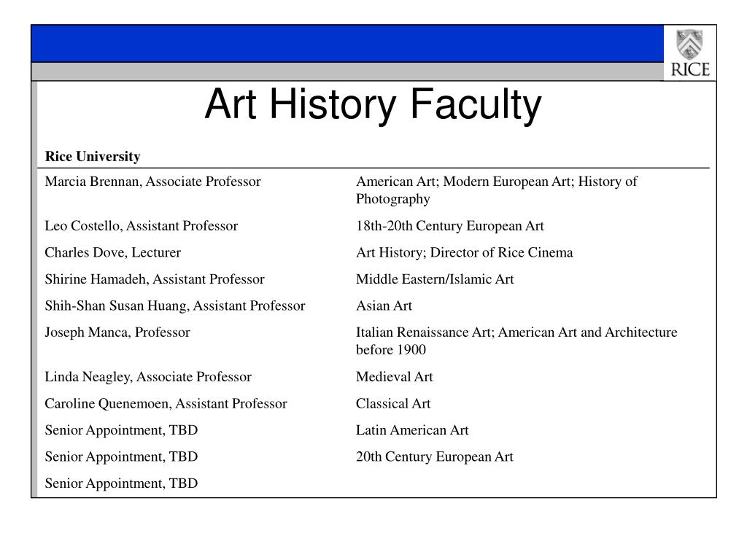Click the 'RICE' wordmark text
The height and width of the screenshot is (560, 747).
pyautogui.click(x=690, y=69)
